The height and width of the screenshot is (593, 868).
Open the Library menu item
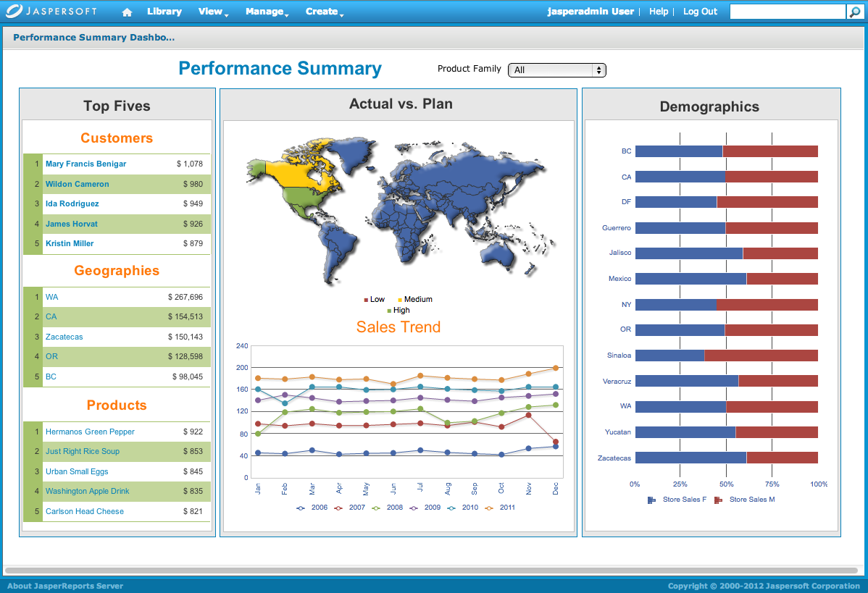[164, 12]
